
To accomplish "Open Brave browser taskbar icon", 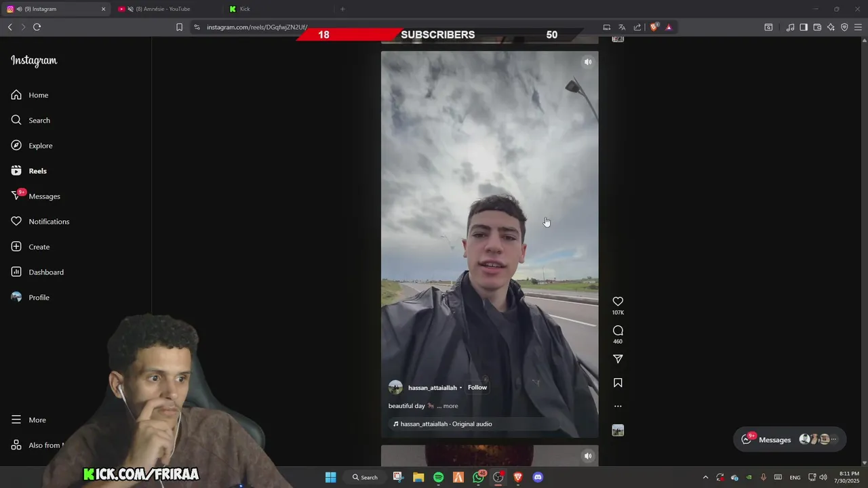I will [x=518, y=477].
